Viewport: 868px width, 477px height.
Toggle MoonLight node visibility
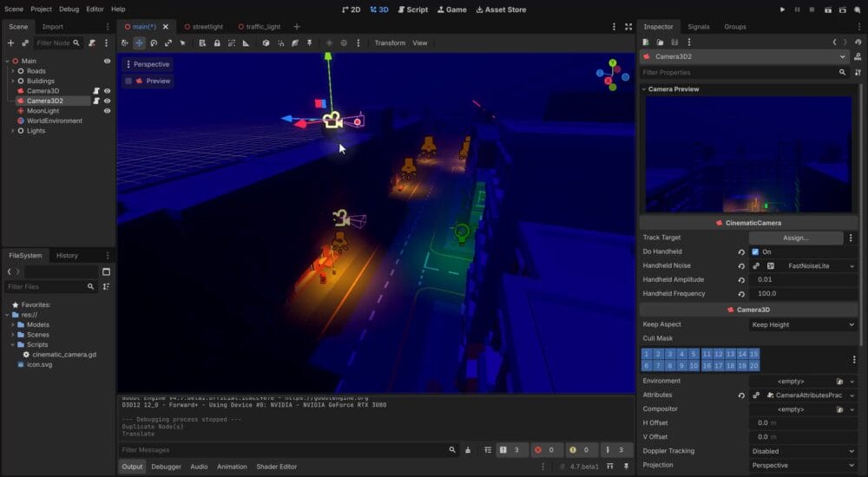tap(107, 111)
